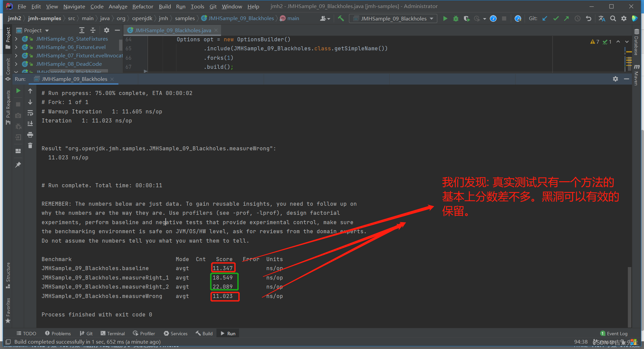
Task: Toggle the Structure tool window stripe
Action: point(8,276)
